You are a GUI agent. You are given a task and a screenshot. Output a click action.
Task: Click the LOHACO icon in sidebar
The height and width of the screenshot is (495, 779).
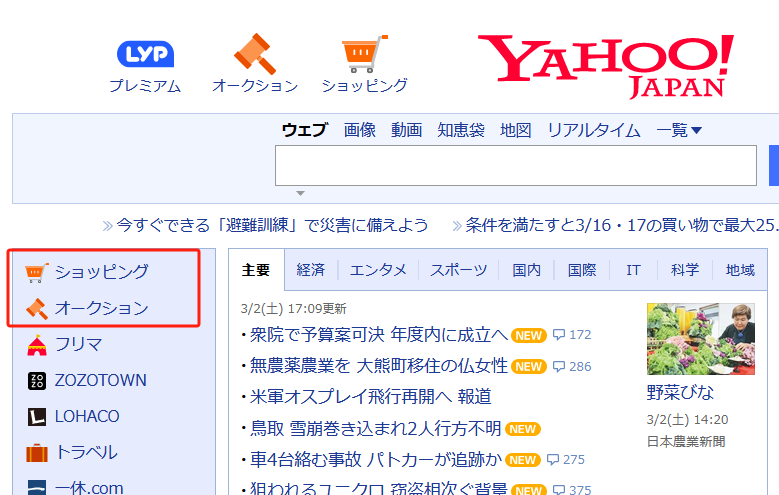pos(37,416)
